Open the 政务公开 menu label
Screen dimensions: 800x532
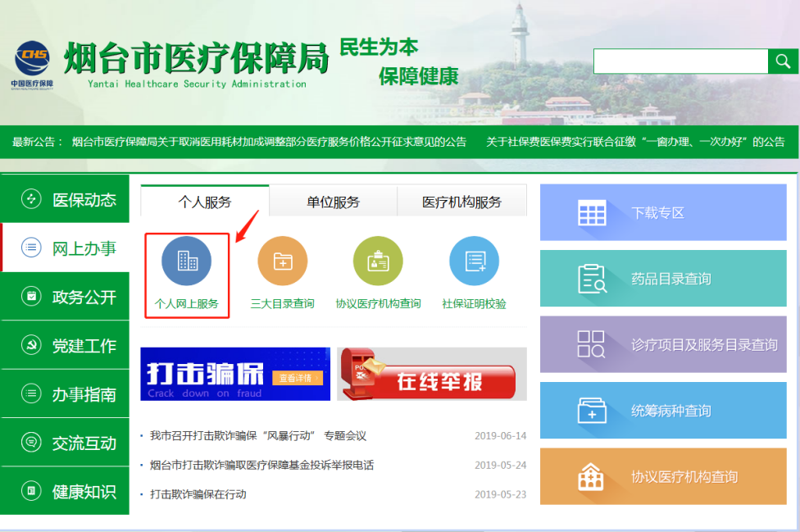(x=84, y=297)
